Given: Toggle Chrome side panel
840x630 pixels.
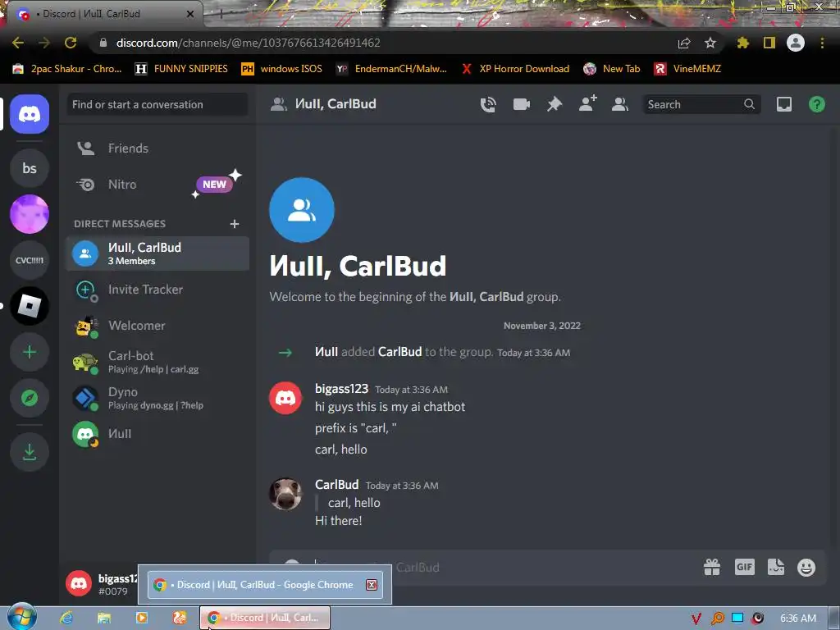Looking at the screenshot, I should tap(769, 43).
